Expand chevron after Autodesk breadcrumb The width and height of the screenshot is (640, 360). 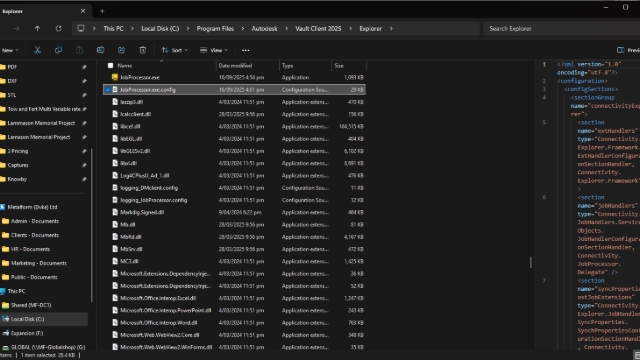286,29
